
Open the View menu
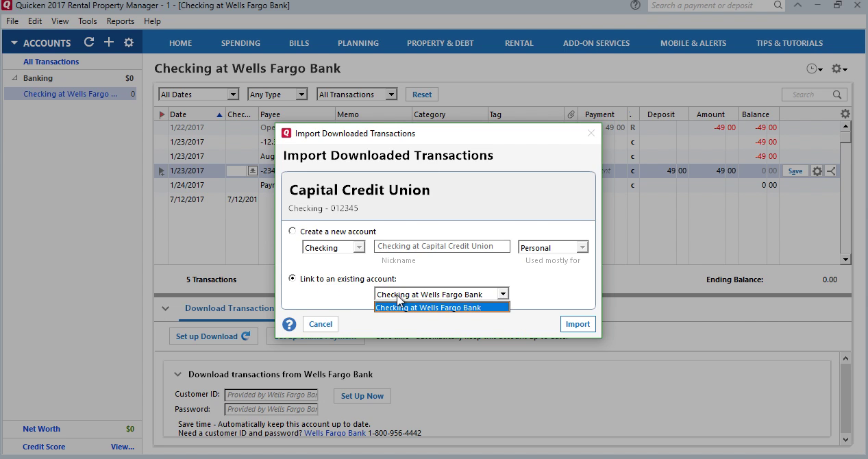(60, 21)
